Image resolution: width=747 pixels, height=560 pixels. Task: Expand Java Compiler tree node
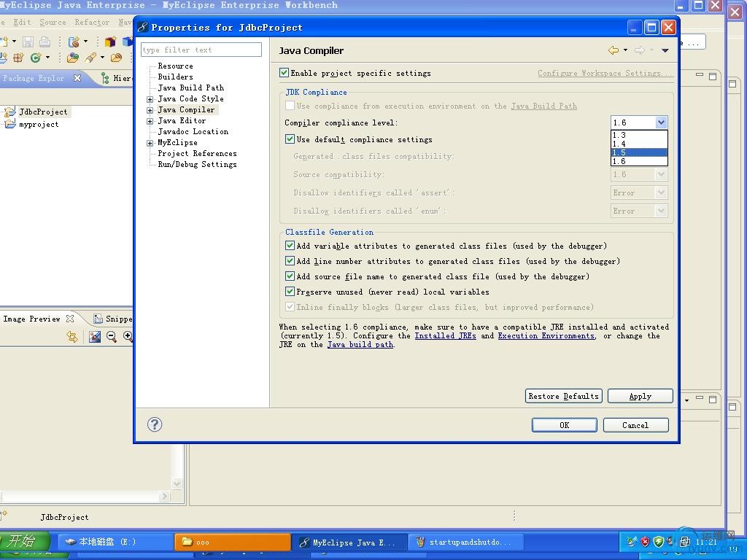point(150,110)
